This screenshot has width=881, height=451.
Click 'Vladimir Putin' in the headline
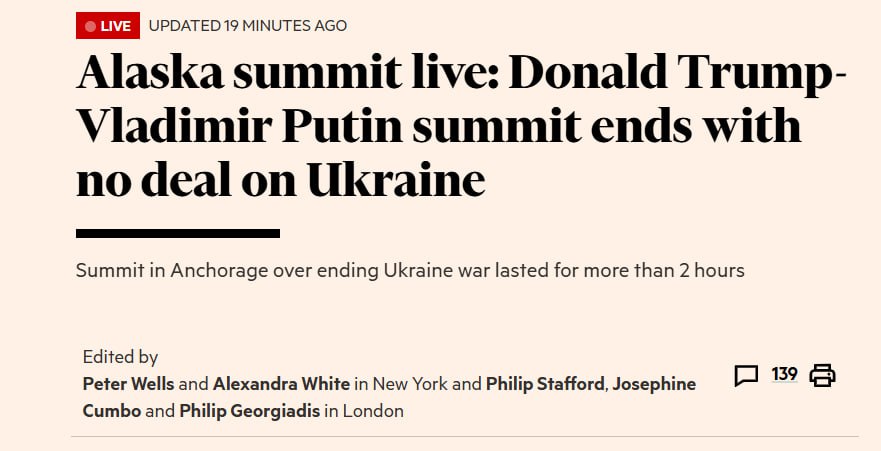click(248, 128)
